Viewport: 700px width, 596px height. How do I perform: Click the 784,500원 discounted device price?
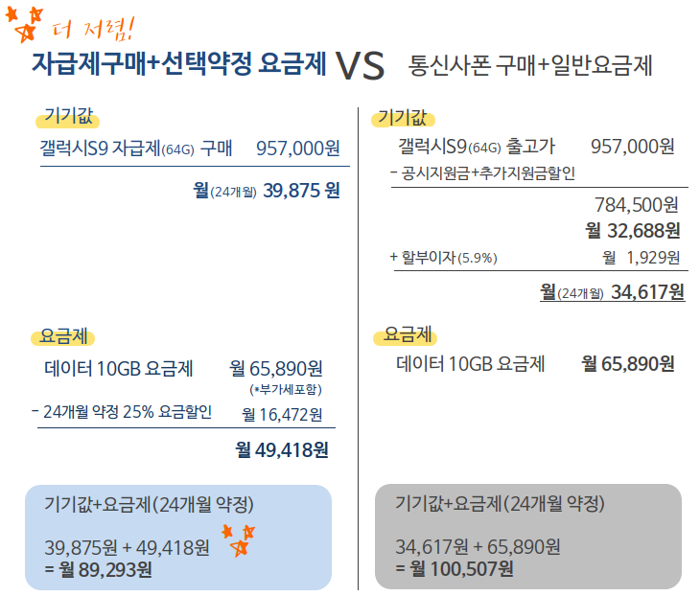coord(636,205)
